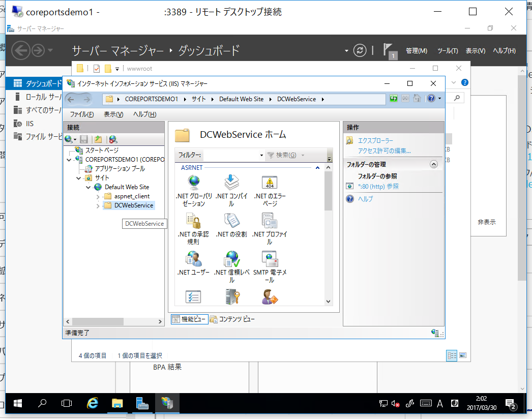Open the SMTP 電子メール icon

click(270, 267)
